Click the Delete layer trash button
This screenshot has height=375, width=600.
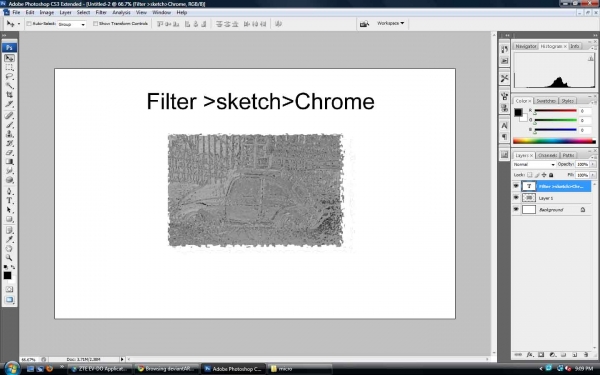click(x=586, y=355)
